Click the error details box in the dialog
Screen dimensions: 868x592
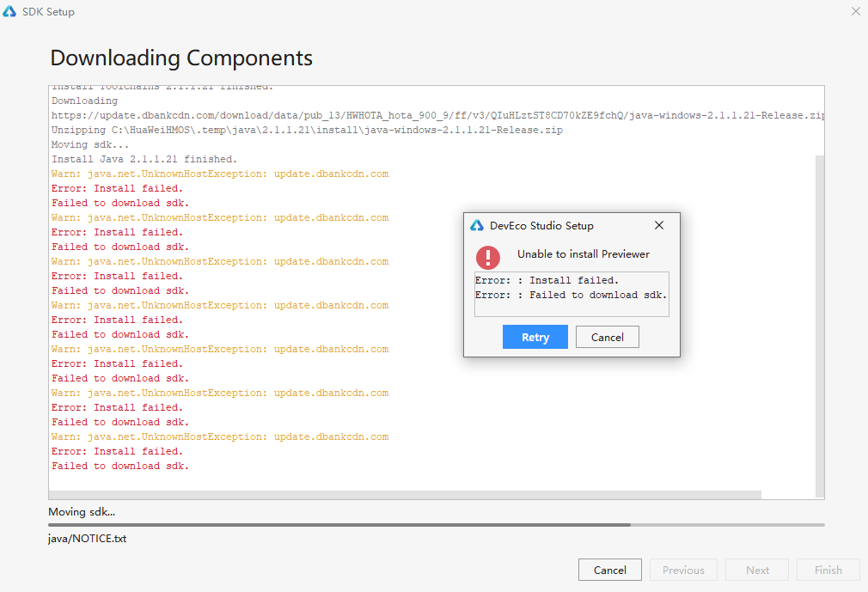[572, 294]
